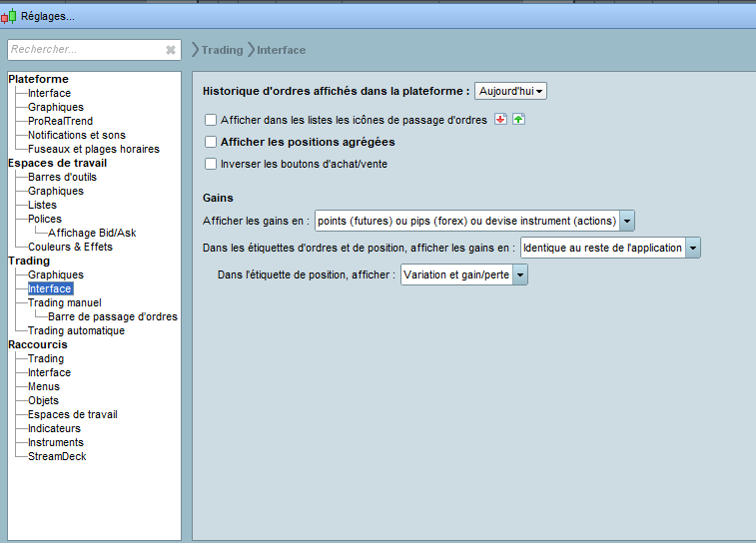Select Espaces de travail under Raccourcis

pos(73,414)
